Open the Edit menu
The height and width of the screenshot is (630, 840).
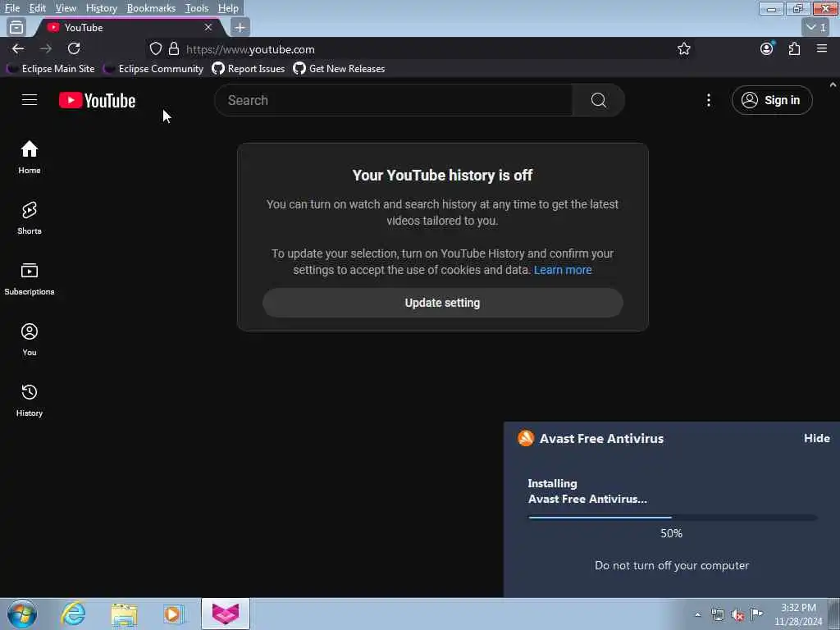(x=38, y=8)
